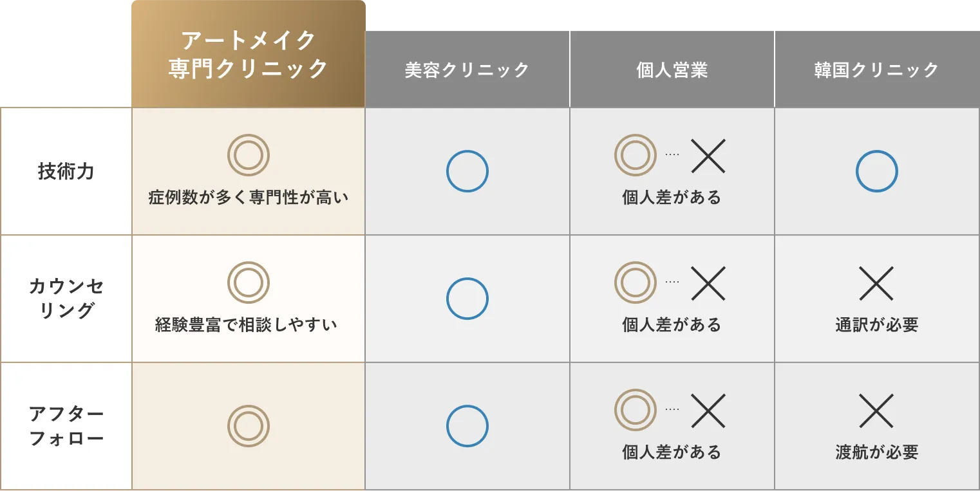Click gold double circle in アフターフォロー specialist cell
Screen dimensions: 980x491
tap(249, 426)
